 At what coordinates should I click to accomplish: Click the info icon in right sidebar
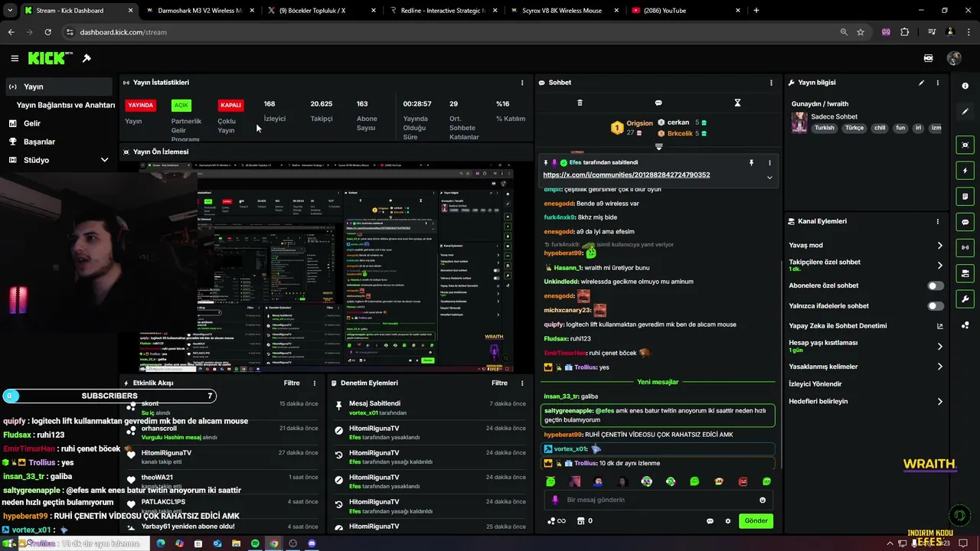(965, 86)
